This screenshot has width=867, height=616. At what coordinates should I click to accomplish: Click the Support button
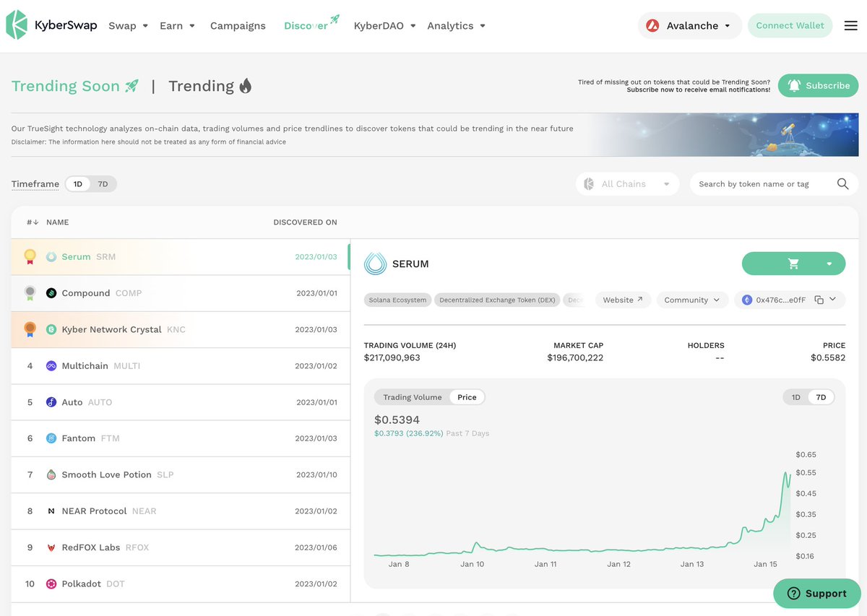click(x=816, y=593)
